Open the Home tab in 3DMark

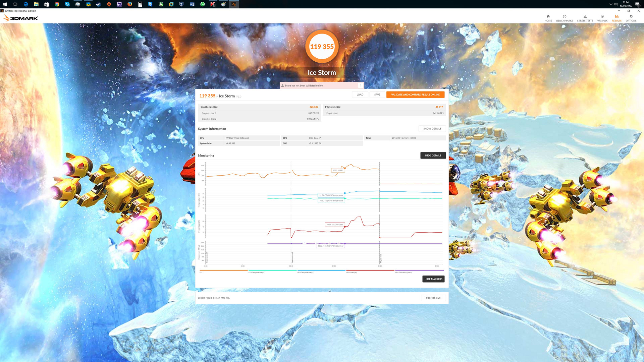pyautogui.click(x=548, y=18)
